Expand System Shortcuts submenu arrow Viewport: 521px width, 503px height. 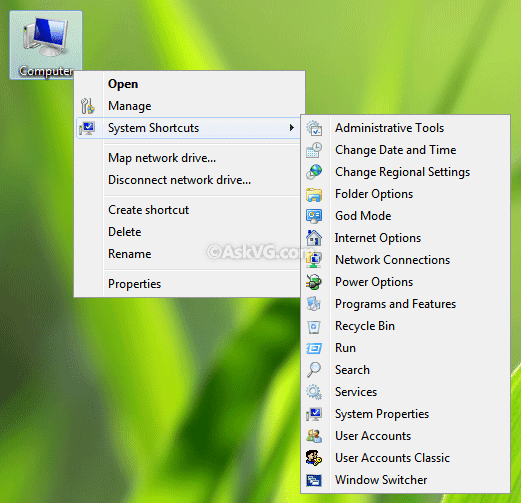[292, 128]
